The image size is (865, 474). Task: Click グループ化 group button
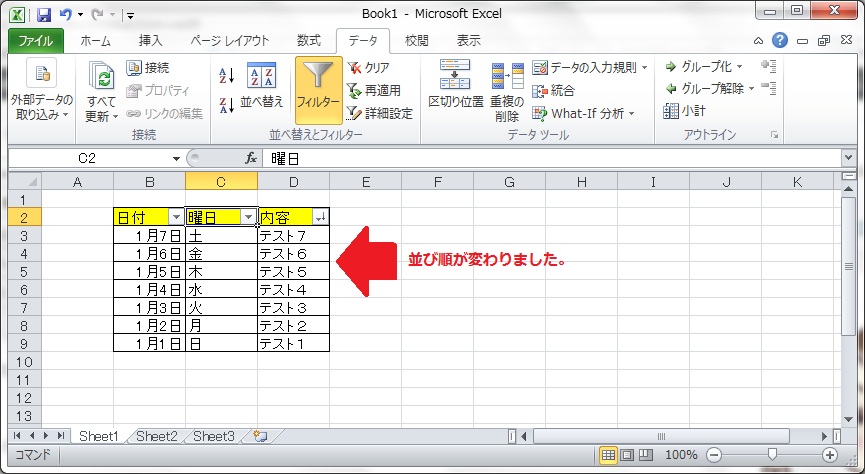coord(704,67)
